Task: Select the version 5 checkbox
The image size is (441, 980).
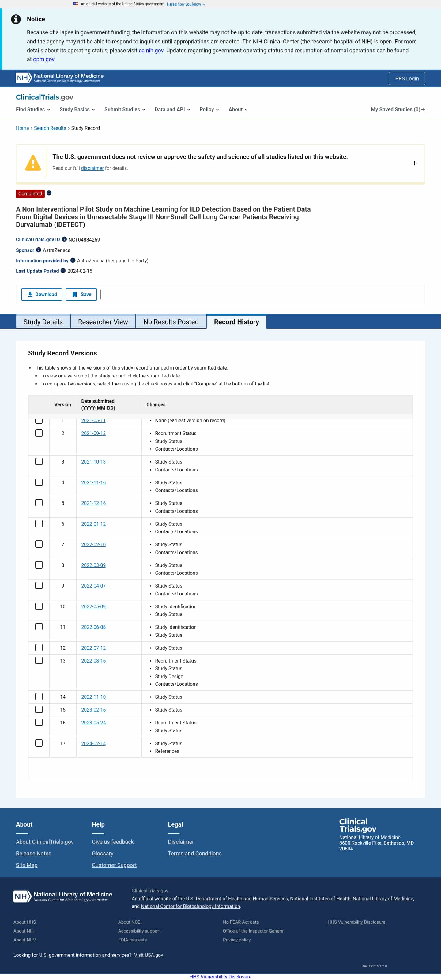Action: point(39,503)
